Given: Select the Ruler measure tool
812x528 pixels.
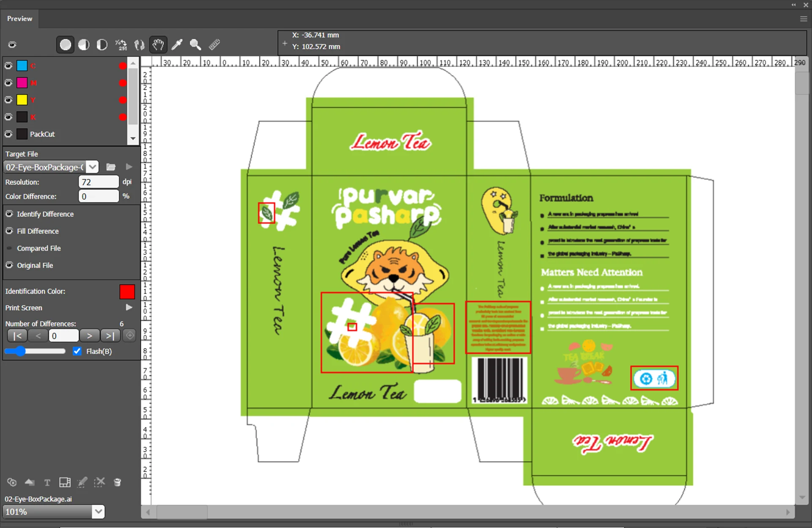Looking at the screenshot, I should point(214,45).
